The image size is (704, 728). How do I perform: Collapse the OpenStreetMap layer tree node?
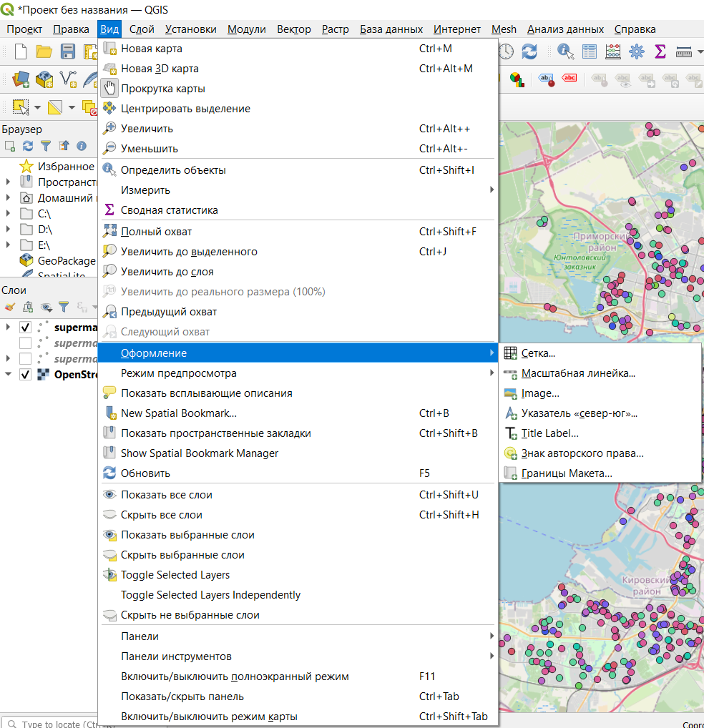tap(8, 375)
